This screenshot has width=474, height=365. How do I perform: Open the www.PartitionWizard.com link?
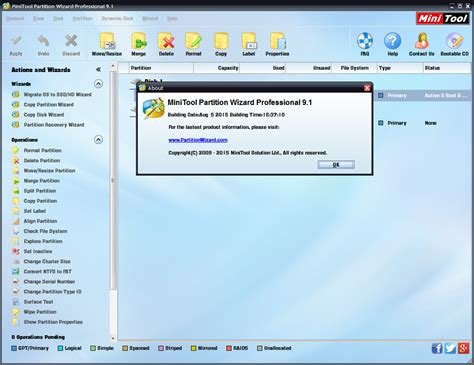tap(198, 140)
